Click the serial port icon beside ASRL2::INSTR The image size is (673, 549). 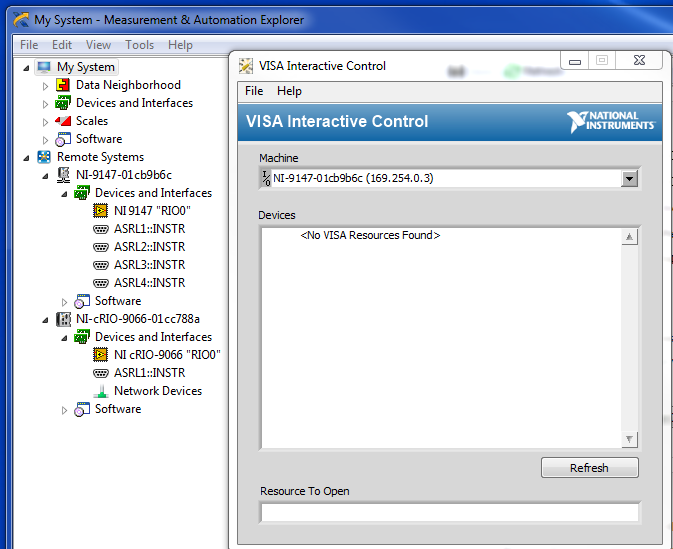point(100,247)
